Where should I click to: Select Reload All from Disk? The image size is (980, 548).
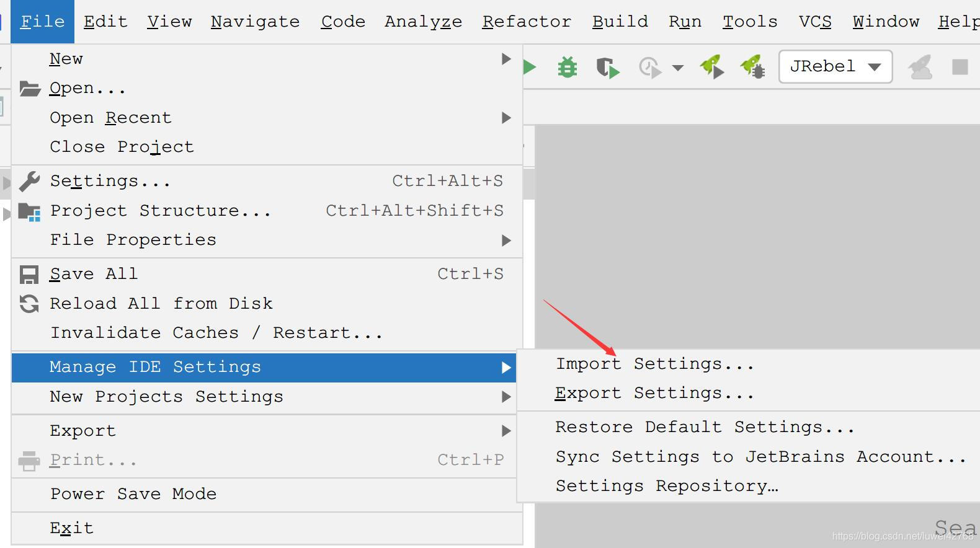pyautogui.click(x=267, y=304)
